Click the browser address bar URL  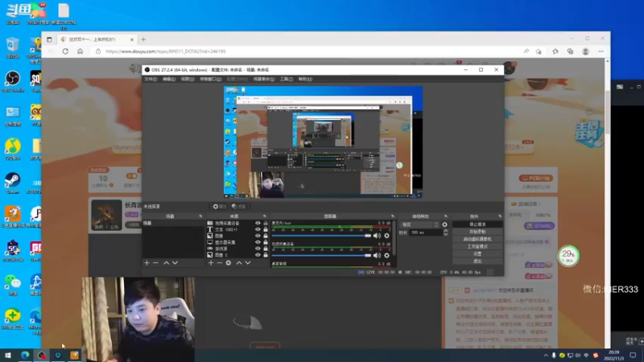166,51
